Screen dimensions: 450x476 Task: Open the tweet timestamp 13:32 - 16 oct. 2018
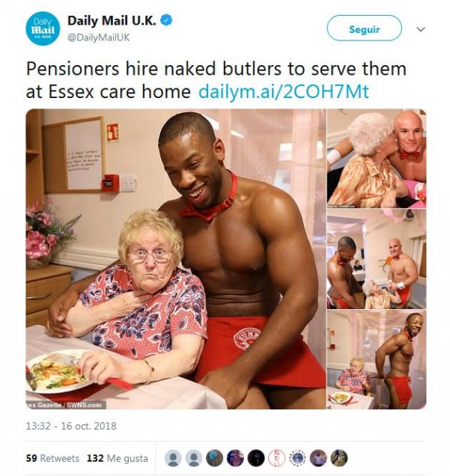pos(71,426)
